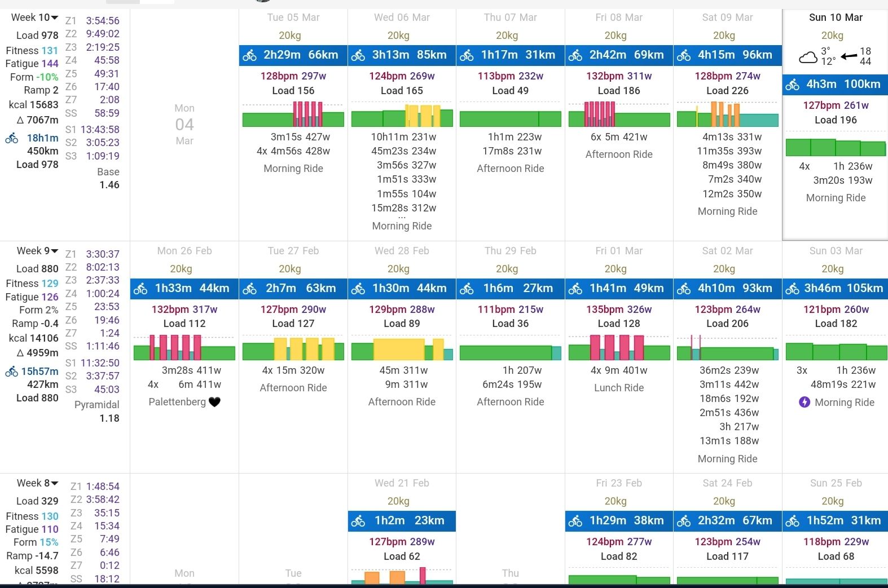Open Morning Ride on Tue 05 Mar
The height and width of the screenshot is (588, 888).
coord(293,169)
